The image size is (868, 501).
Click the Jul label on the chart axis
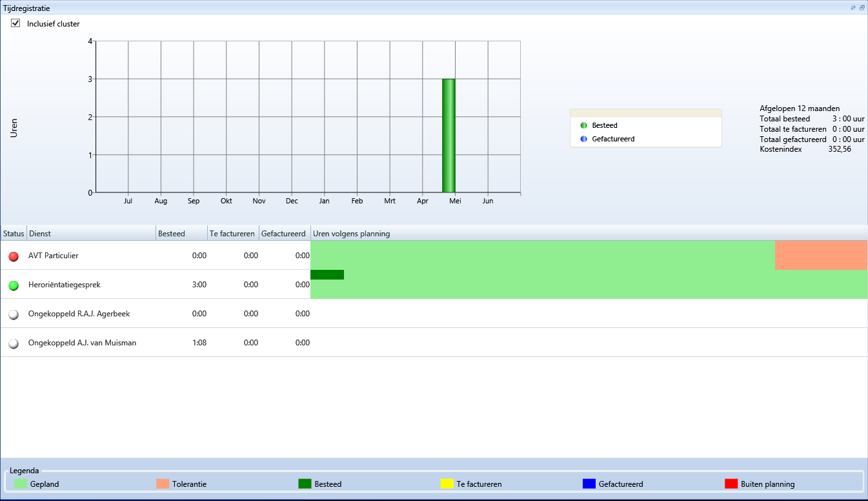point(128,201)
